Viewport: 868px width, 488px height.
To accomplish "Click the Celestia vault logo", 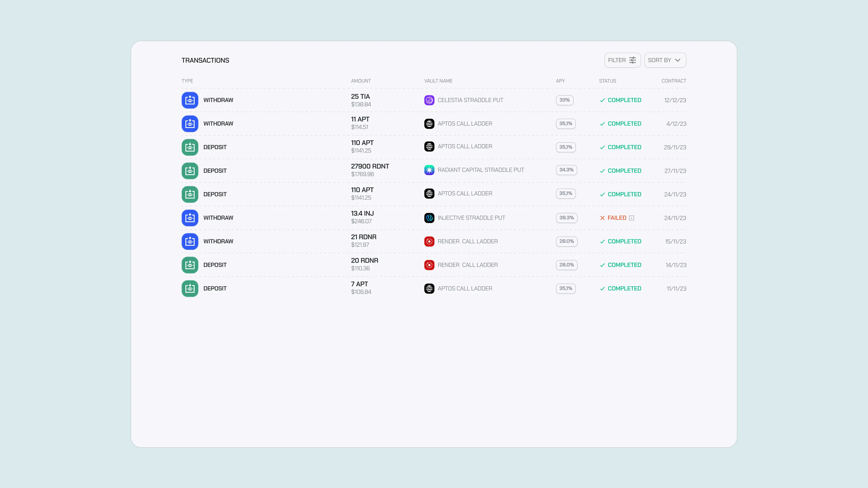I will (429, 100).
